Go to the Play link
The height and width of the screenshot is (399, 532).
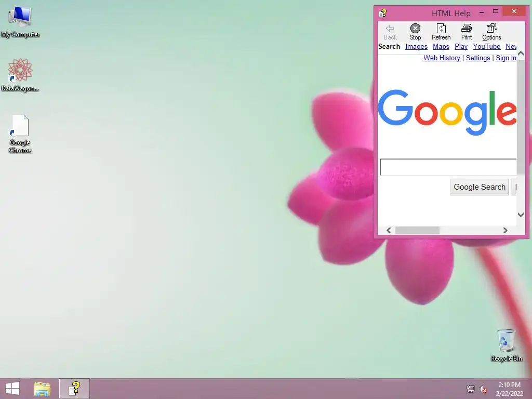pos(461,46)
